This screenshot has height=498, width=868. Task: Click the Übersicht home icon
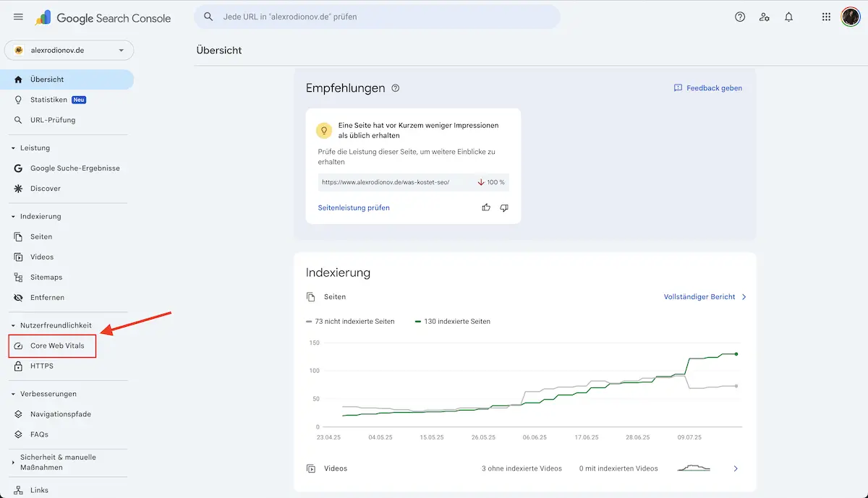pyautogui.click(x=18, y=80)
